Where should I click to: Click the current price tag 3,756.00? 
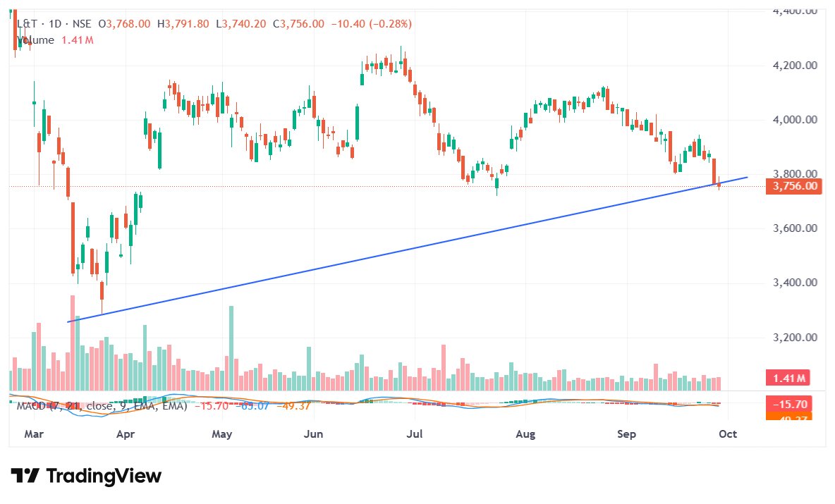tap(794, 186)
